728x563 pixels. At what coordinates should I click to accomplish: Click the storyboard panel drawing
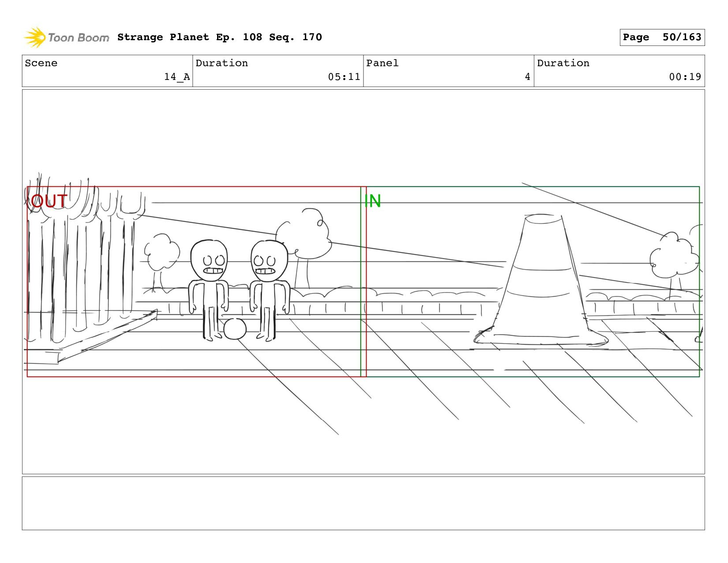click(364, 282)
